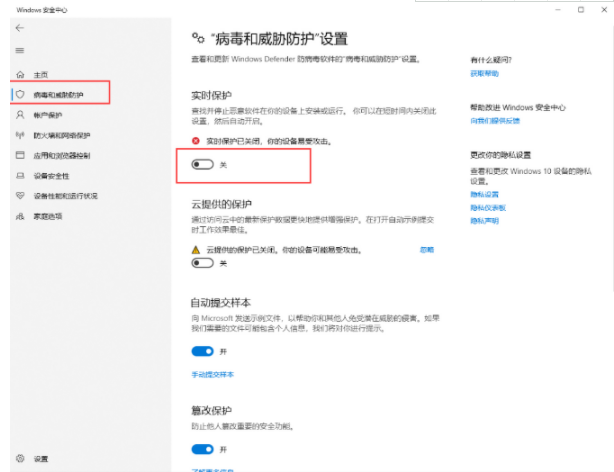Open 设置 gear at bottom left
Viewport: 614px width, 472px height.
click(20, 458)
